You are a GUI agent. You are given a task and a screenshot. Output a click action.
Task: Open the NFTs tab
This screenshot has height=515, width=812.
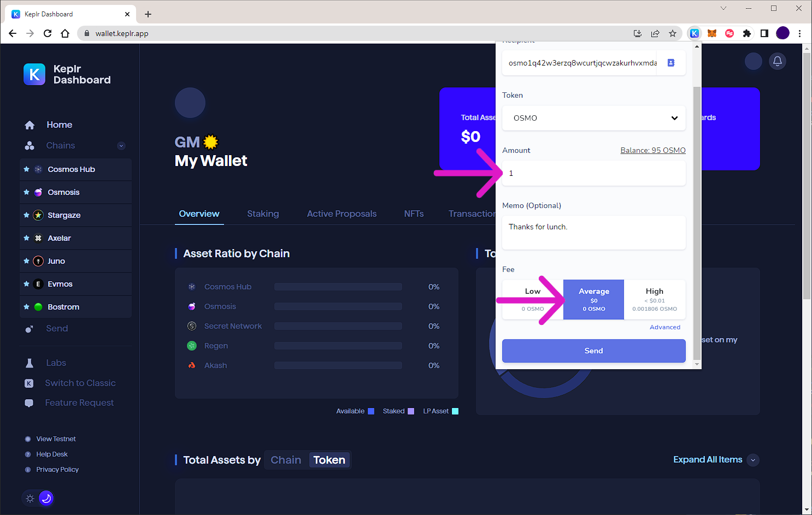[414, 214]
